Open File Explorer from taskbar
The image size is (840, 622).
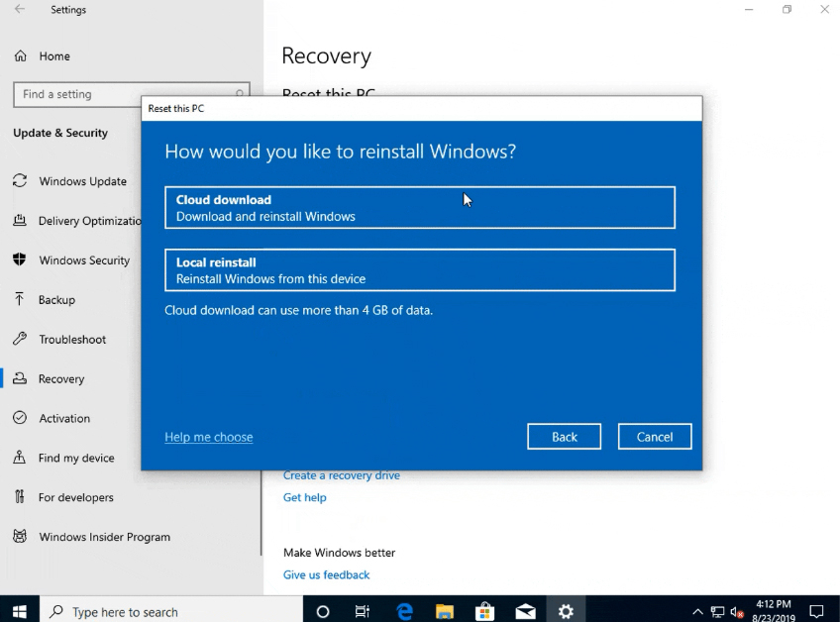445,611
